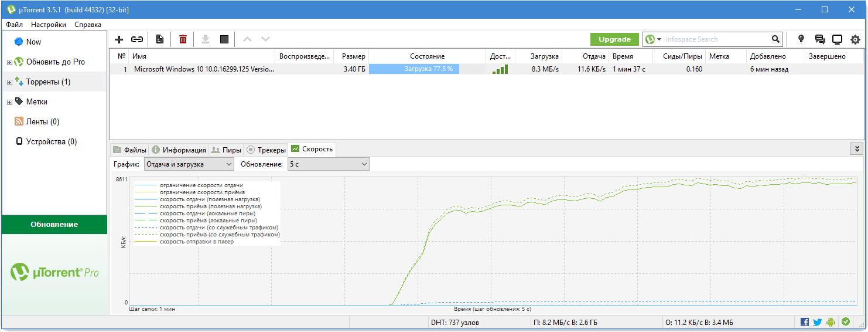Image resolution: width=868 pixels, height=332 pixels.
Task: Select the Microsoft Windows 10 torrent row
Action: 486,69
